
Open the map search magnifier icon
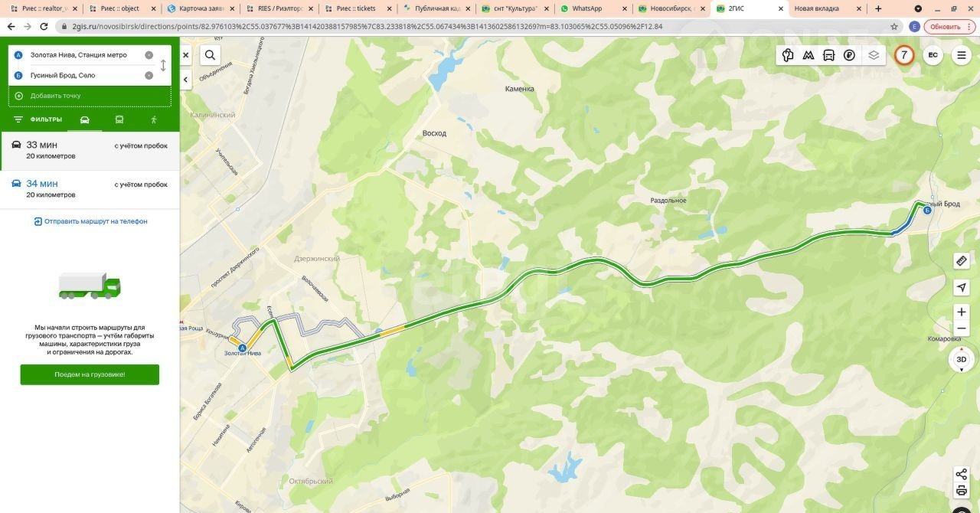click(x=210, y=55)
